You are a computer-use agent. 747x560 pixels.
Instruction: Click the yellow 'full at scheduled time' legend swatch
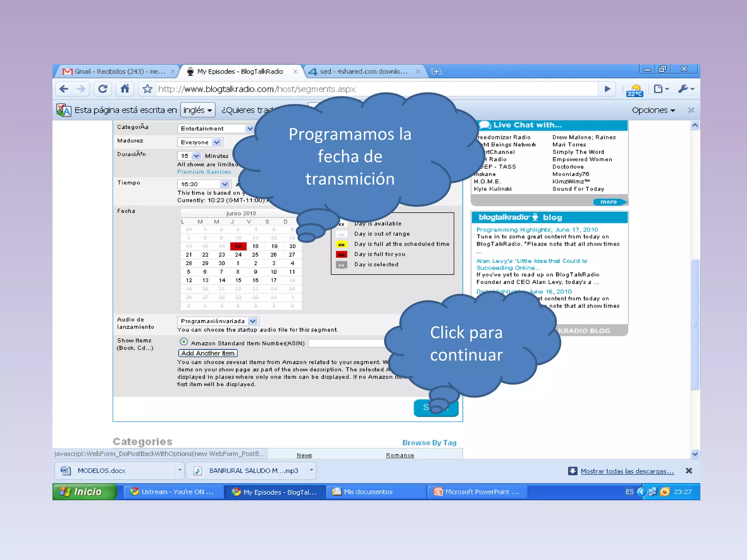coord(341,244)
